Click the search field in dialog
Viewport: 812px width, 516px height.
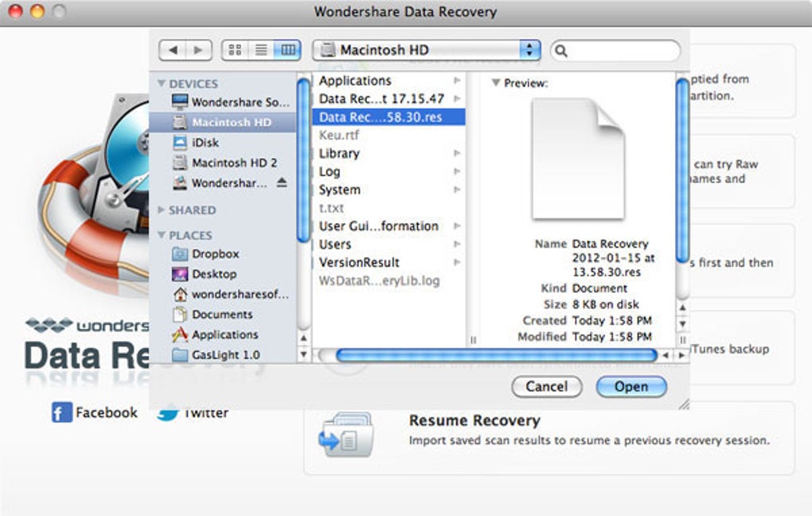click(x=615, y=50)
